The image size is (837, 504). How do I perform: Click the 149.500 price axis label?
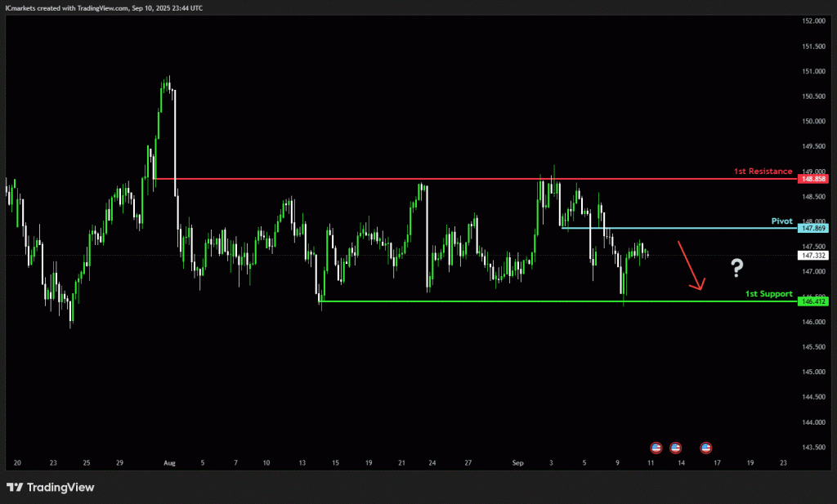tap(813, 146)
